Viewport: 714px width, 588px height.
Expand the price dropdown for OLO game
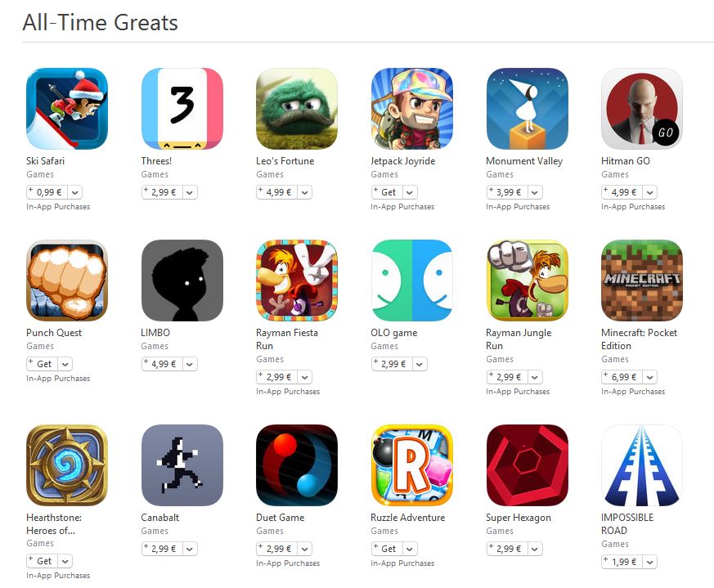point(420,365)
